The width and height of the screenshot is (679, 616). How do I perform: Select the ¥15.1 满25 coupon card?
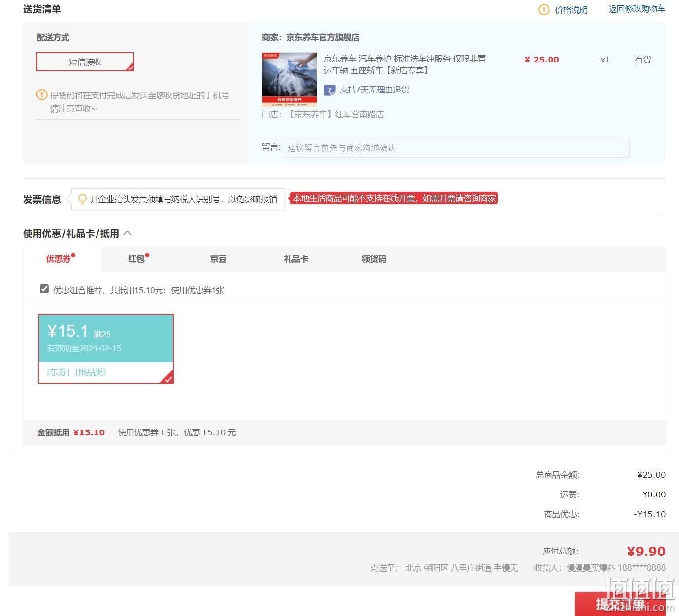click(106, 349)
